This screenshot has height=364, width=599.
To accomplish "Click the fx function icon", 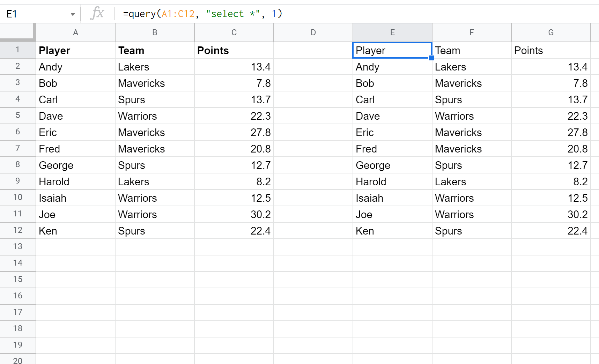I will [97, 14].
